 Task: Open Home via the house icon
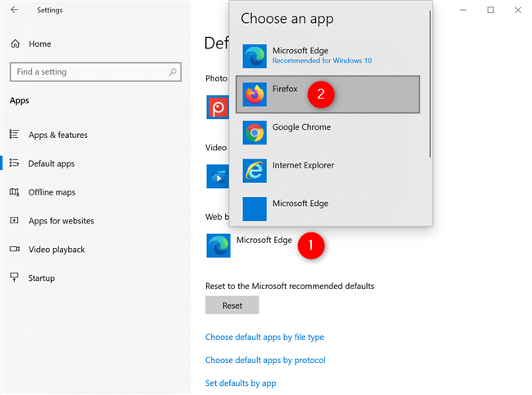pyautogui.click(x=16, y=44)
